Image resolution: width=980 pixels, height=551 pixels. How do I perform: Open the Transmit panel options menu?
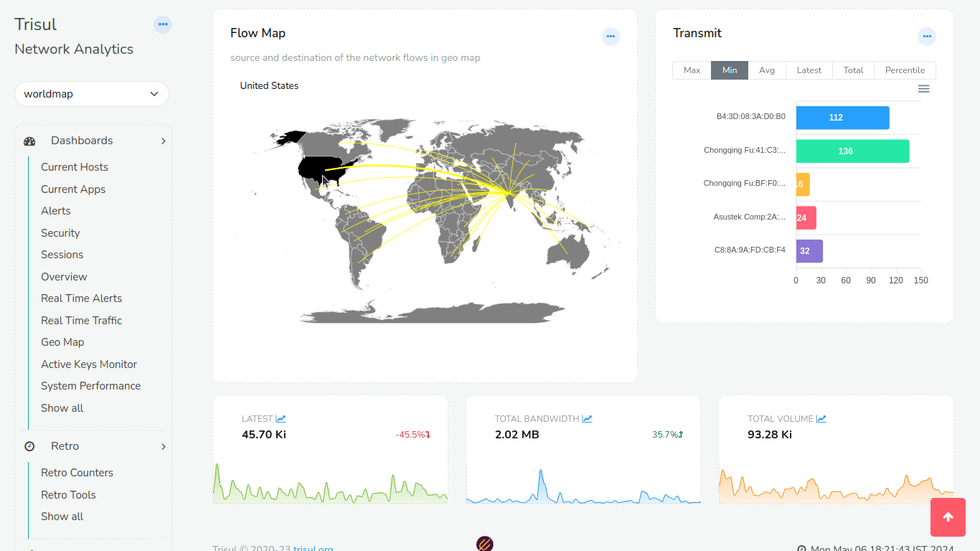(927, 37)
